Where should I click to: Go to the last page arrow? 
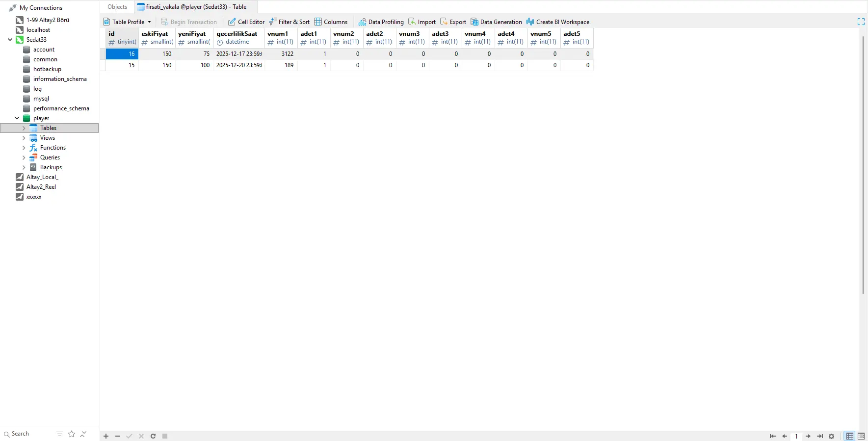pyautogui.click(x=820, y=436)
